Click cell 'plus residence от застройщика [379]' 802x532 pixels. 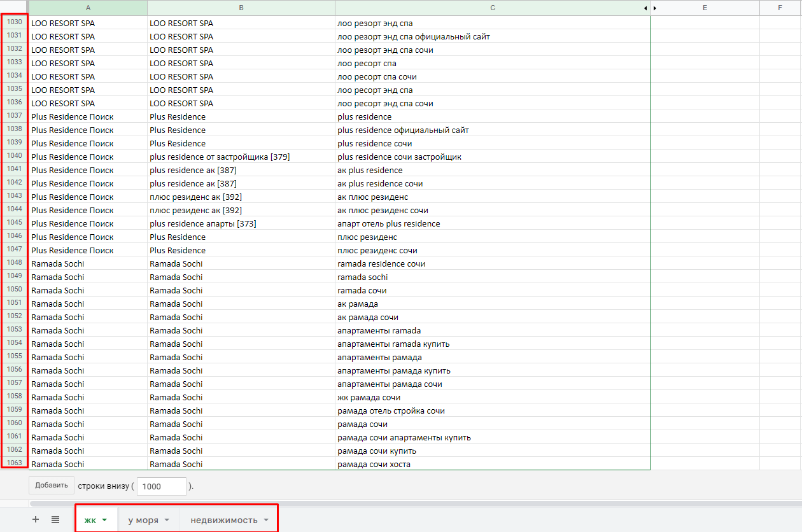click(241, 157)
